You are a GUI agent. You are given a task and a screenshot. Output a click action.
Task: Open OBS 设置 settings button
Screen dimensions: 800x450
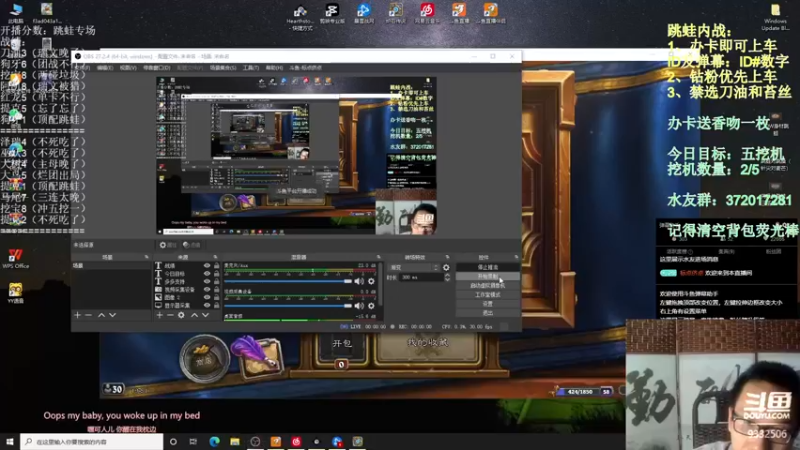pos(487,304)
